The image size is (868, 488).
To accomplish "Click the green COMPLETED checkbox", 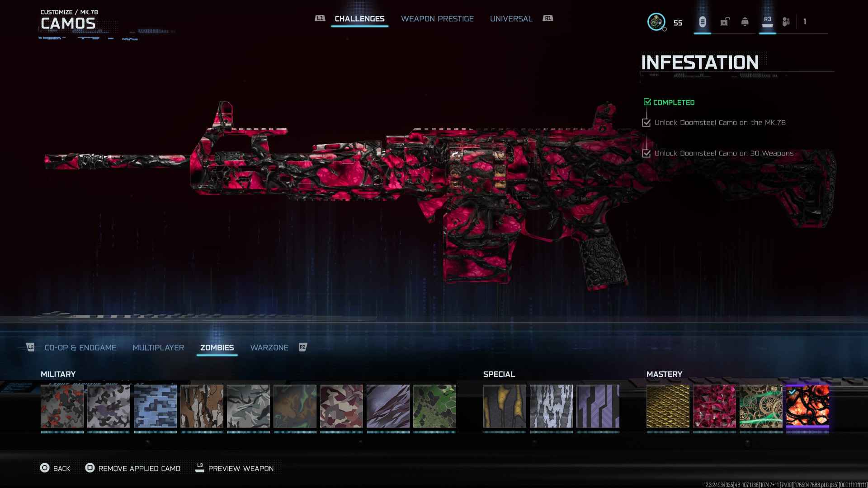I will pos(647,102).
